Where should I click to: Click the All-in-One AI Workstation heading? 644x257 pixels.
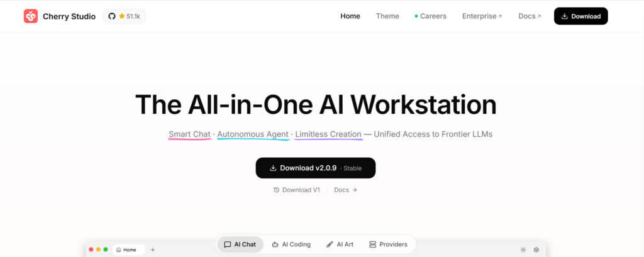coord(316,105)
